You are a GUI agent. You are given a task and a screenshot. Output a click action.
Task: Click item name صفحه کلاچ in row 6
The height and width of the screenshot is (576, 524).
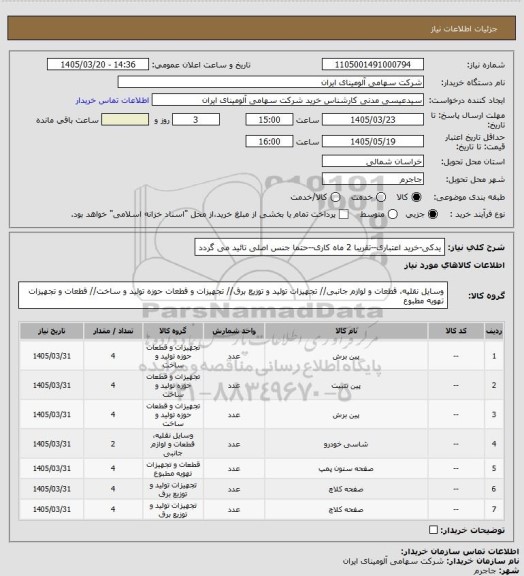coord(346,489)
